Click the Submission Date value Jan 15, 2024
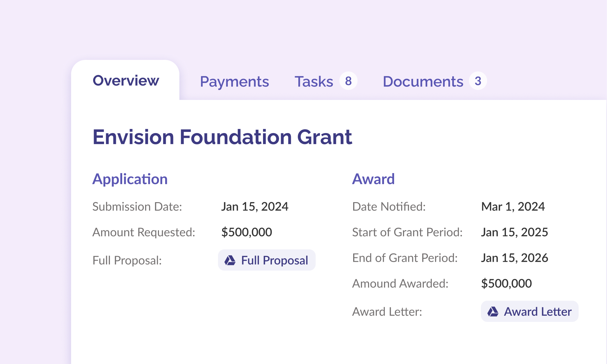The width and height of the screenshot is (607, 364). point(255,207)
